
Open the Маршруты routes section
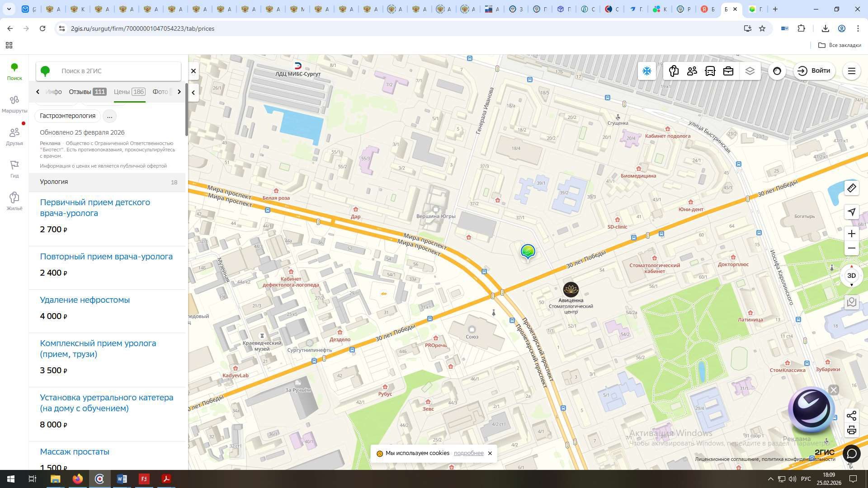coord(14,104)
